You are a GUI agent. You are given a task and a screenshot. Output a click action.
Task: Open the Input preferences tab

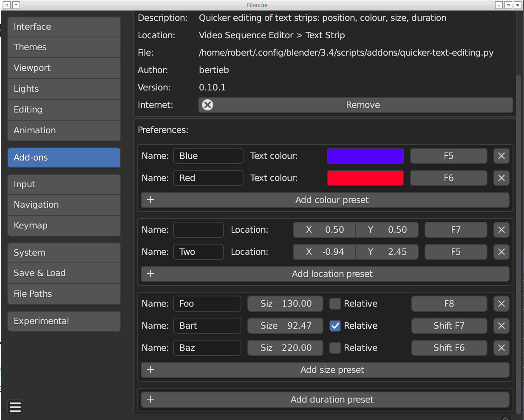click(x=64, y=184)
